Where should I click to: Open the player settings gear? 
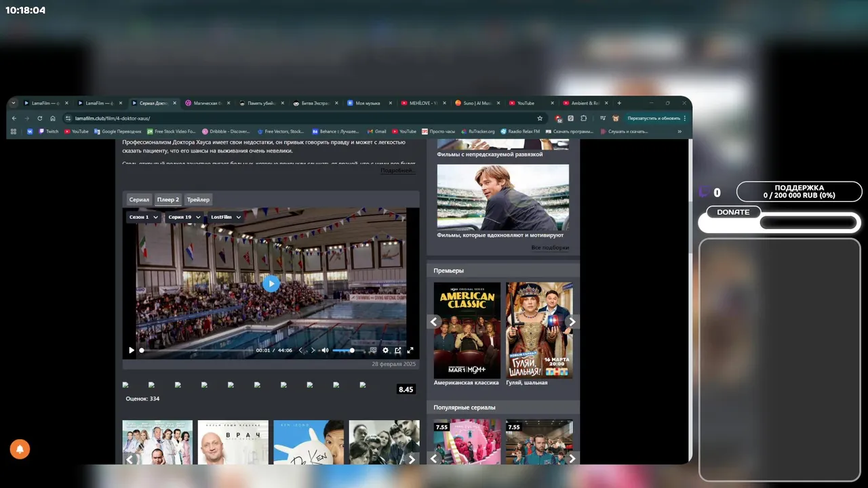[x=386, y=350]
